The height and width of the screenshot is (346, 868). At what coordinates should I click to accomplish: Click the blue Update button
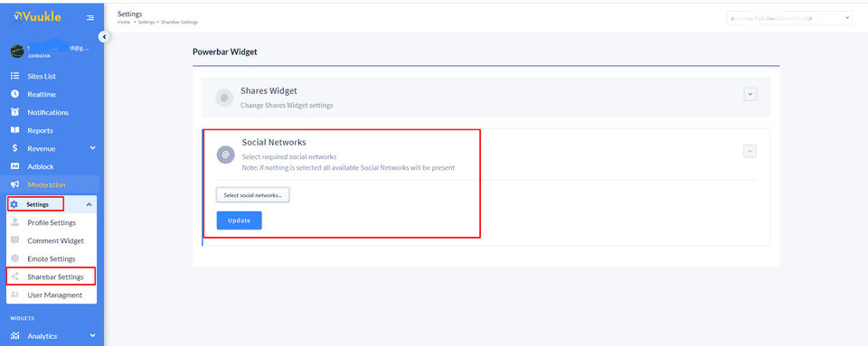[x=239, y=220]
